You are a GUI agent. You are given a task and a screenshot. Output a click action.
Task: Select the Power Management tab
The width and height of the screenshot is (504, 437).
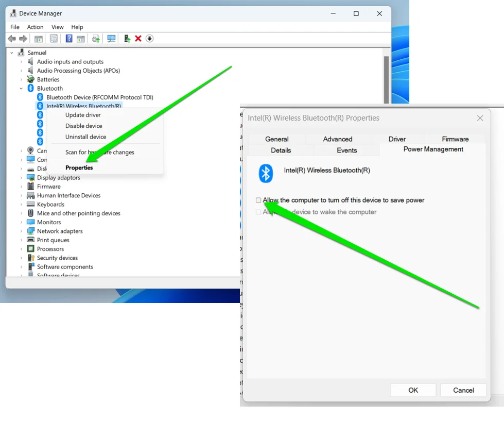point(433,149)
